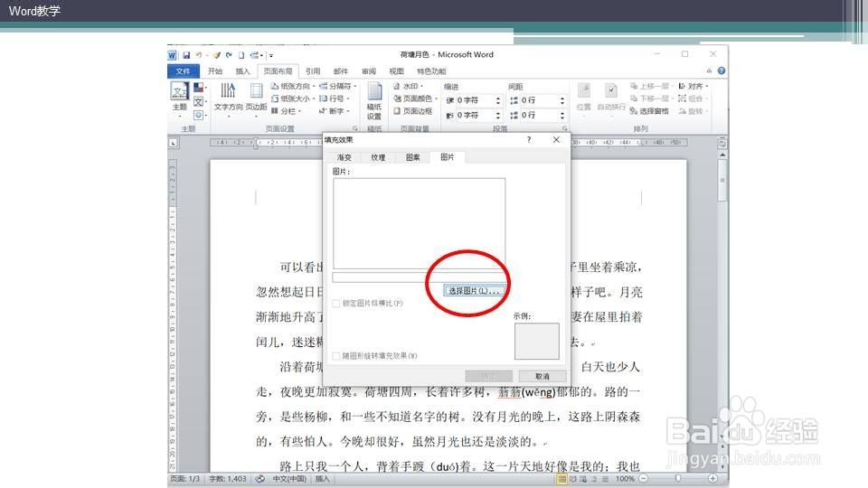This screenshot has height=488, width=868.
Task: Click the Margins (页边距) icon
Action: point(256,89)
